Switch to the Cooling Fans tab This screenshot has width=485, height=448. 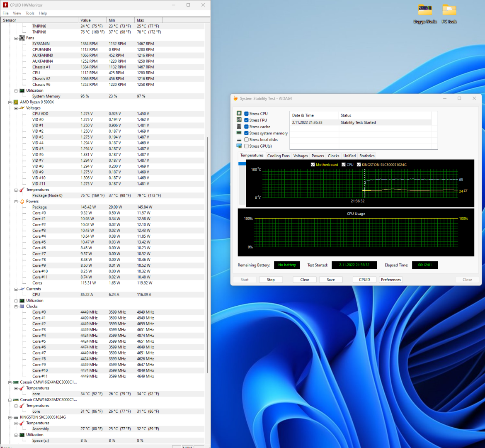click(278, 156)
